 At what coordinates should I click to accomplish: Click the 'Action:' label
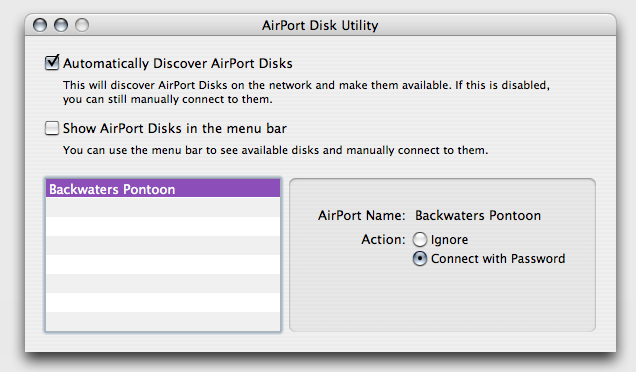(383, 239)
